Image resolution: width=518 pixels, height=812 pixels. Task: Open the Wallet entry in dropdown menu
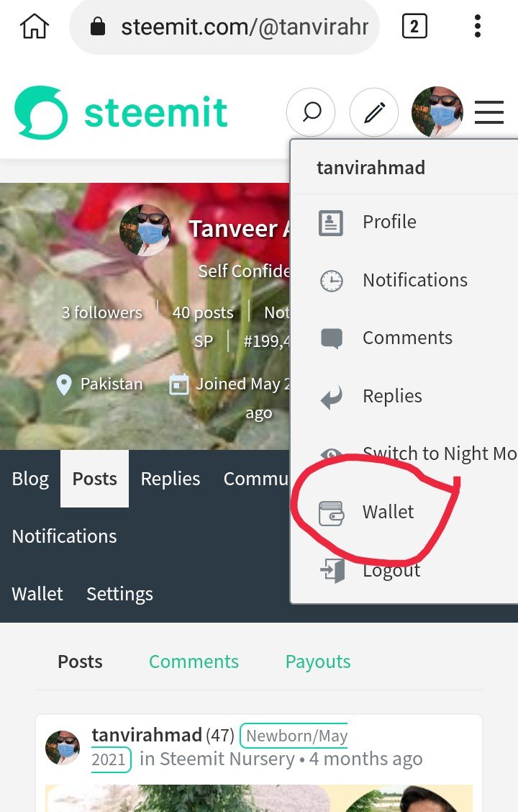(x=388, y=512)
